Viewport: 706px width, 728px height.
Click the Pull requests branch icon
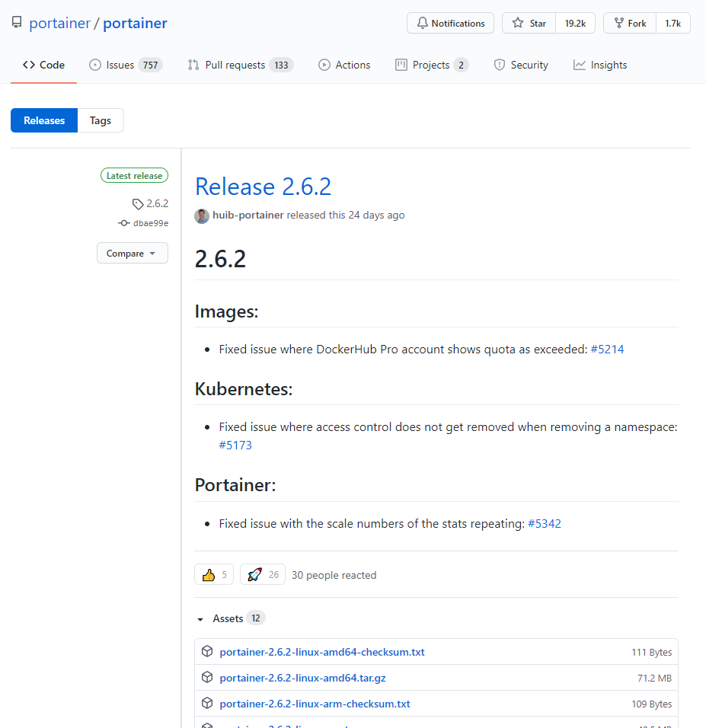tap(193, 65)
